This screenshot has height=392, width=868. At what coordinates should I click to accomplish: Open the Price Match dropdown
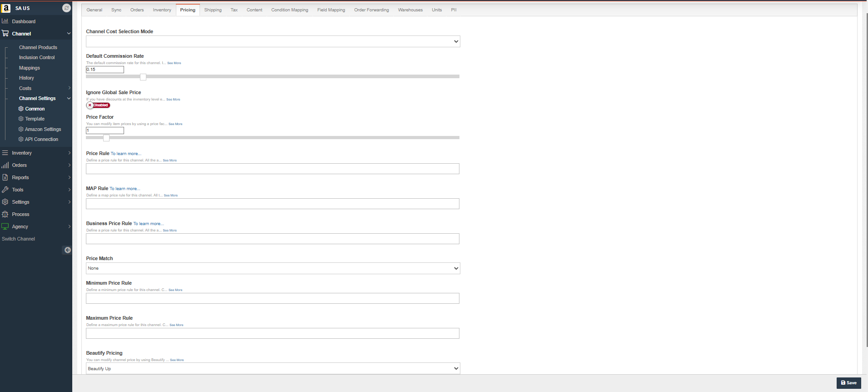(x=273, y=268)
